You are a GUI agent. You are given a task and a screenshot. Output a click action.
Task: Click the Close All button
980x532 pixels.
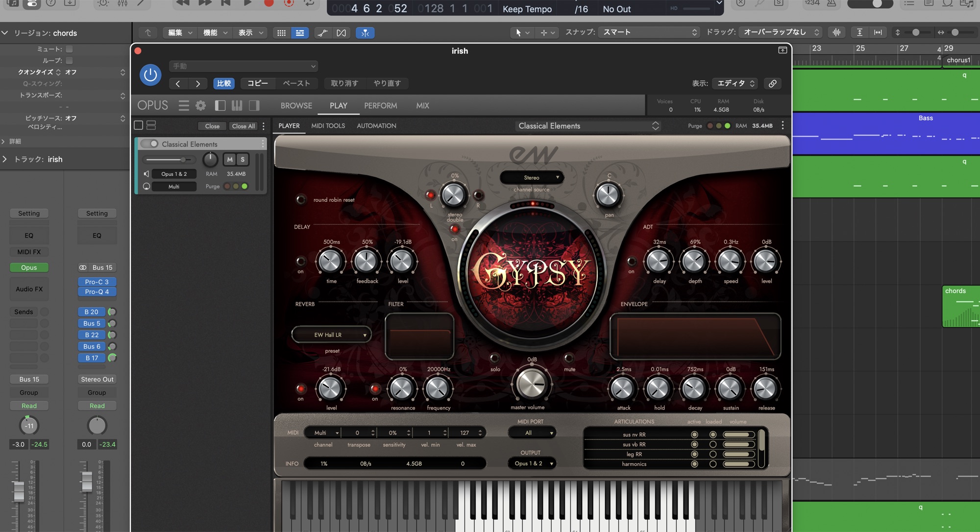click(244, 126)
